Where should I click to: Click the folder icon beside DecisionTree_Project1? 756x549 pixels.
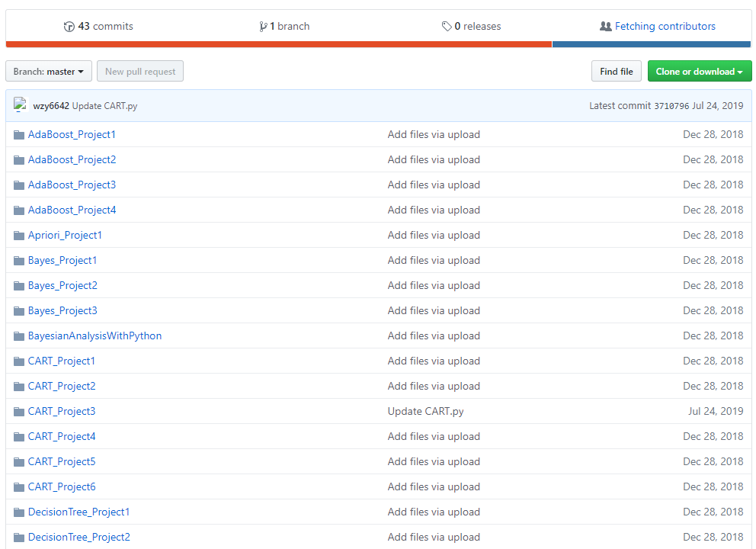pyautogui.click(x=18, y=512)
